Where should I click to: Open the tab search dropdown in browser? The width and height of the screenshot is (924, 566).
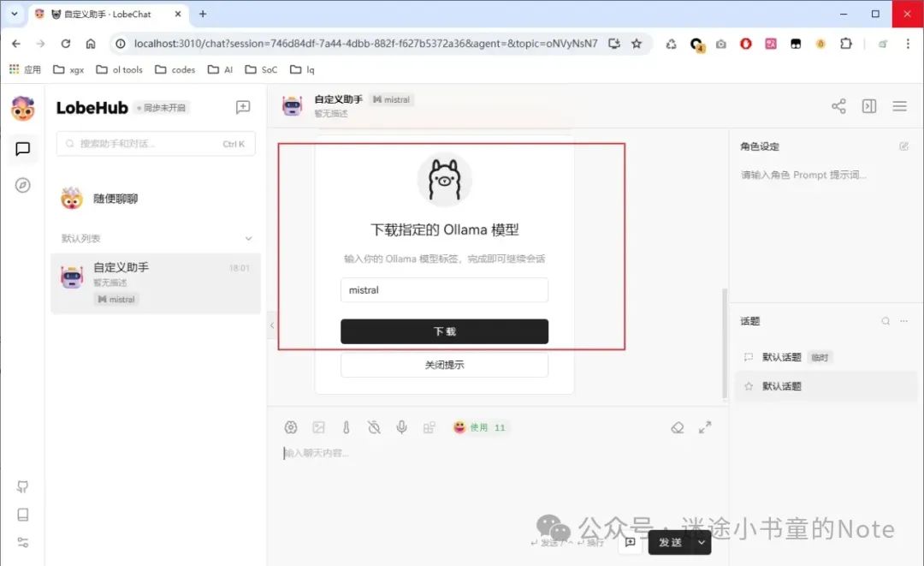point(15,14)
